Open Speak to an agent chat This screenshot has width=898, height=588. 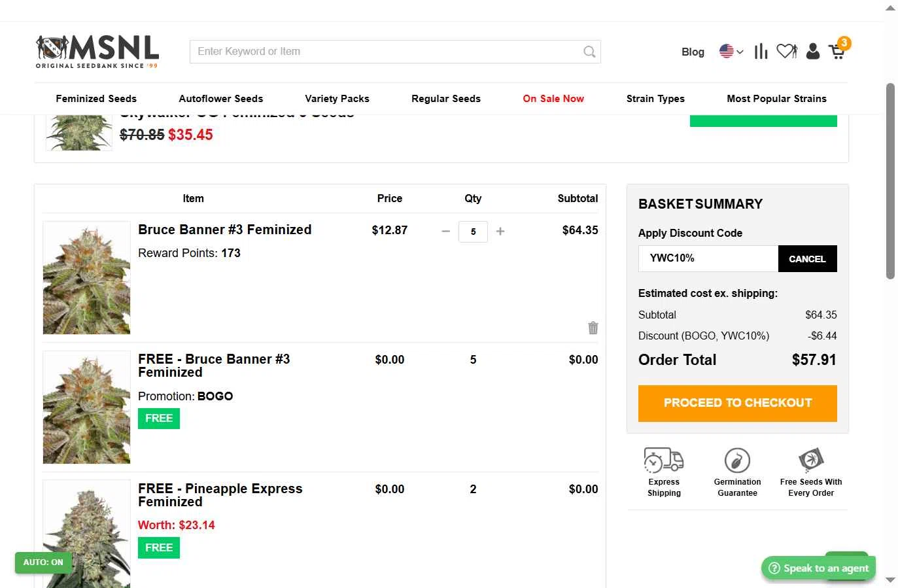(x=819, y=568)
